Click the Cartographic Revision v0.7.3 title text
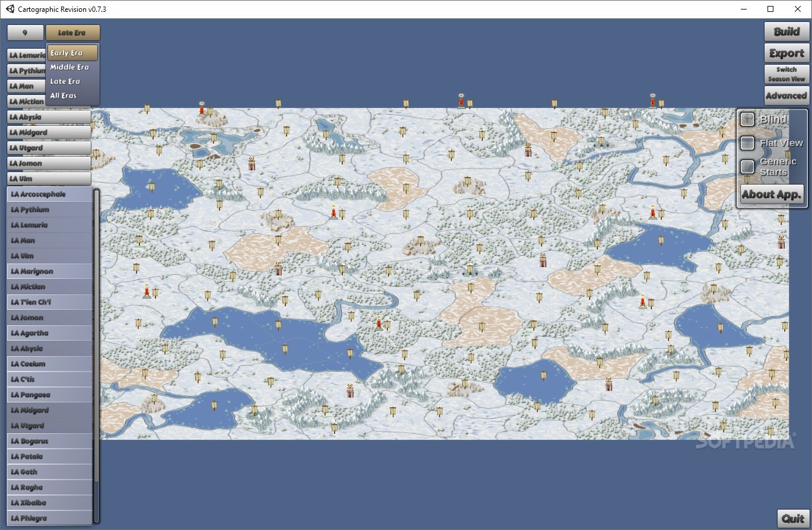812x530 pixels. [62, 9]
